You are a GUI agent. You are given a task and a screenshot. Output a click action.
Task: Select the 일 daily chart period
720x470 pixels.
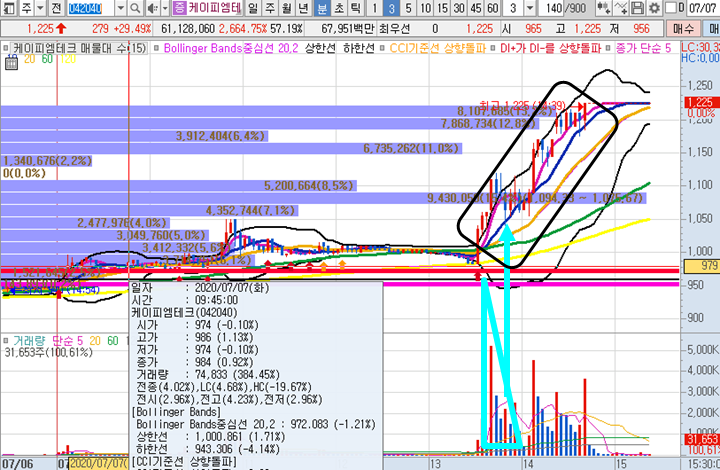253,8
